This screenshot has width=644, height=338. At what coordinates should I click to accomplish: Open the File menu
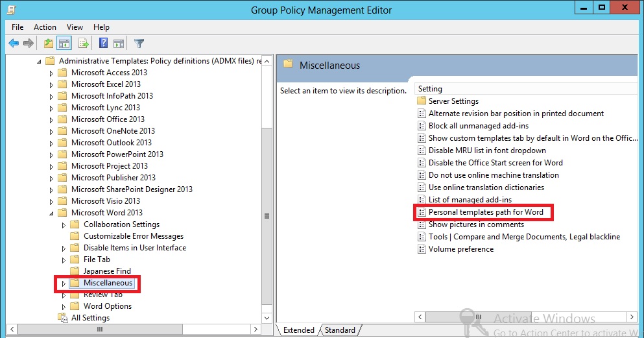pos(18,27)
